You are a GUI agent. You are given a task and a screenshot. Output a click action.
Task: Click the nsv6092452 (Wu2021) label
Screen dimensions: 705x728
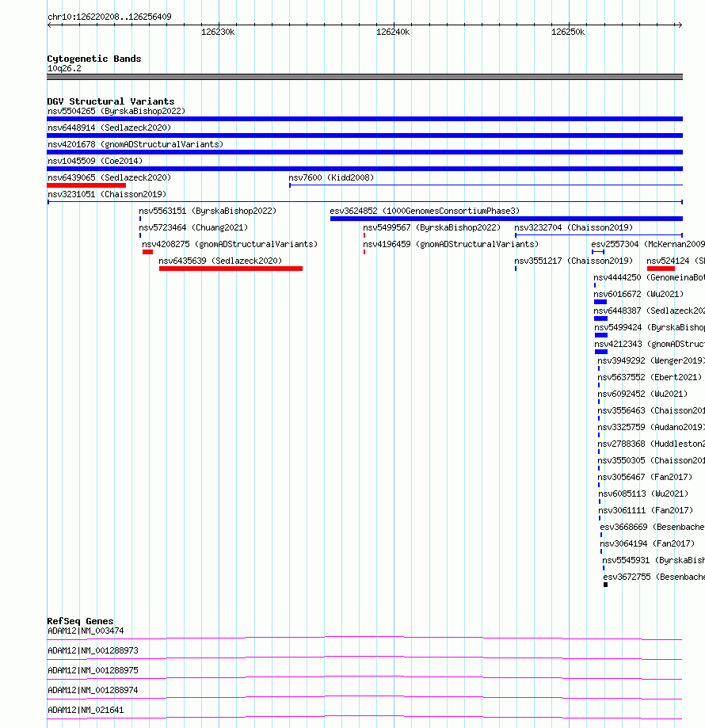coord(642,394)
